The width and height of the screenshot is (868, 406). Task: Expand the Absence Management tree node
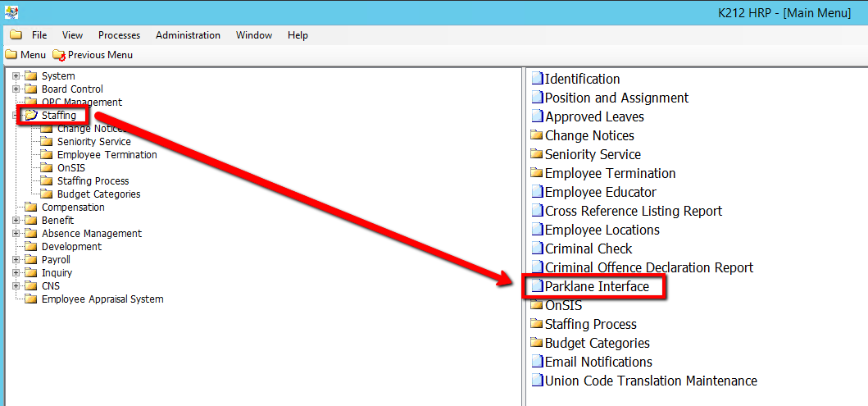[x=16, y=234]
